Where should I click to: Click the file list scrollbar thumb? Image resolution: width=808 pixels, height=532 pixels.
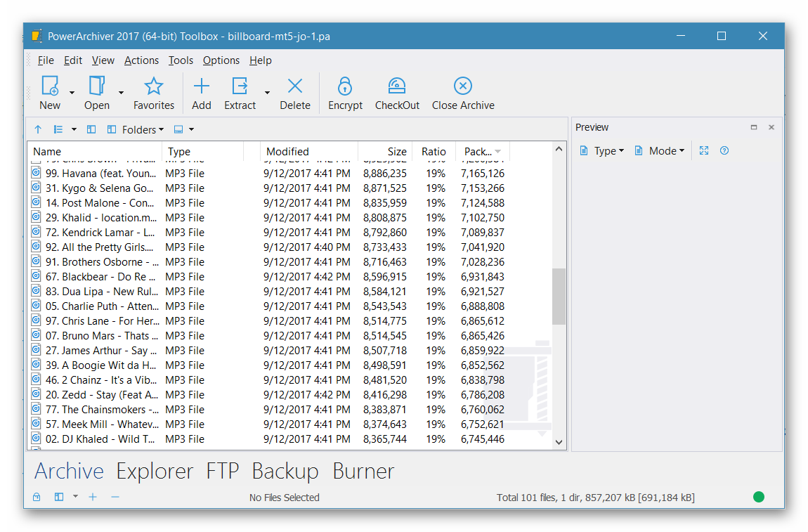[559, 297]
